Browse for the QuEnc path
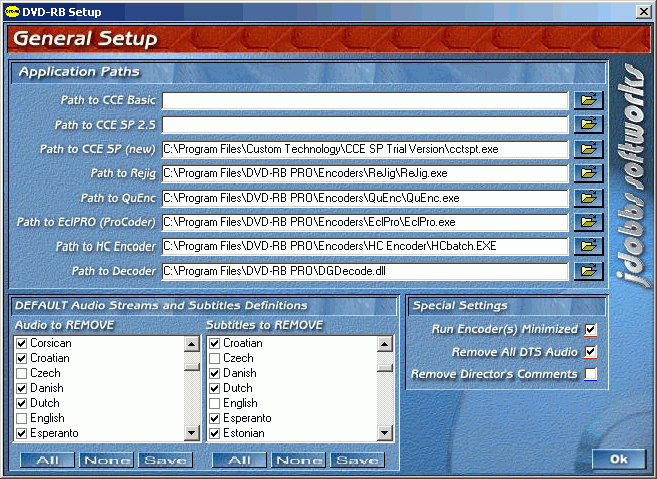Screen dimensions: 657x479 (x=588, y=198)
